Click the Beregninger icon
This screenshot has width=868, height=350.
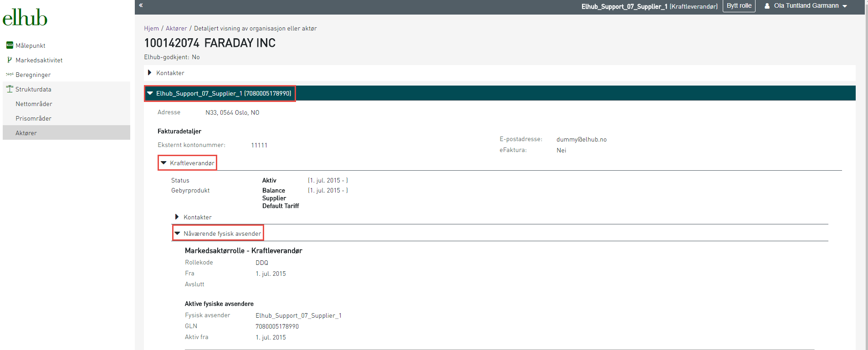pyautogui.click(x=10, y=74)
